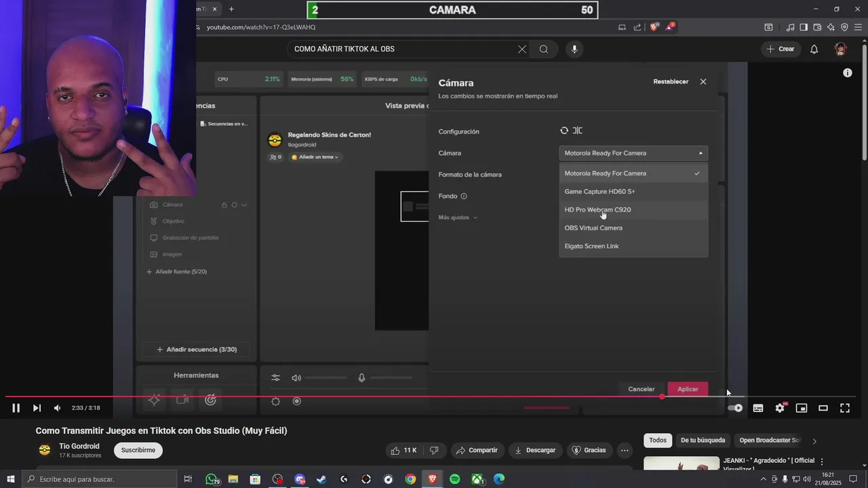868x488 pixels.
Task: Click the Gracias button
Action: (589, 450)
